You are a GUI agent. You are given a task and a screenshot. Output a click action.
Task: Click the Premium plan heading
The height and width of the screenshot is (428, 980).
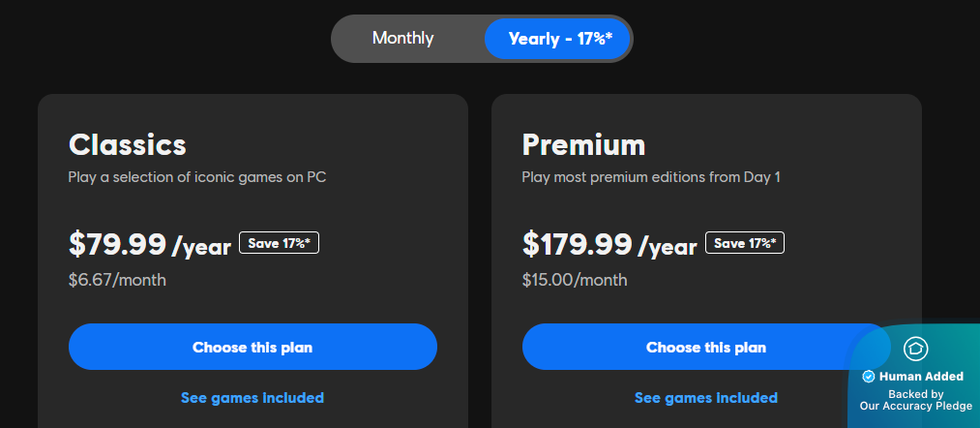coord(583,145)
